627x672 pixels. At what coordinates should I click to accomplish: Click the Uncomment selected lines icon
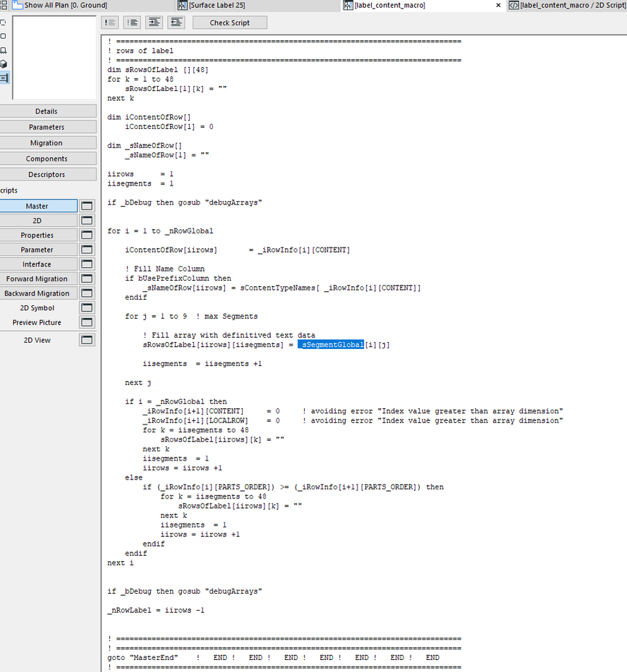(132, 23)
